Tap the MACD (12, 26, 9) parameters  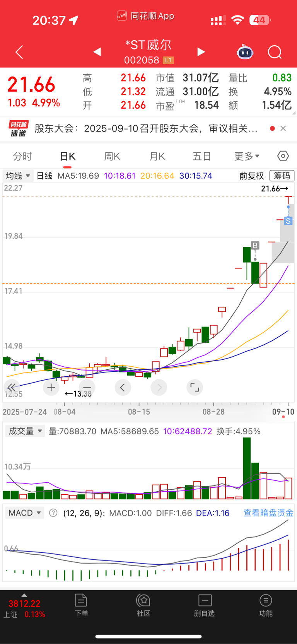(x=84, y=513)
